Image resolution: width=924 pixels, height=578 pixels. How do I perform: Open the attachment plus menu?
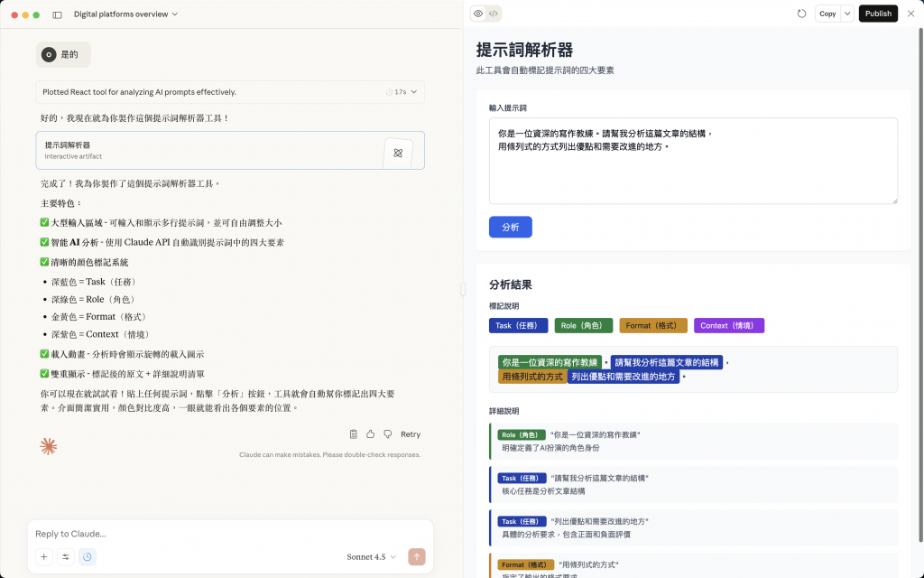click(44, 556)
